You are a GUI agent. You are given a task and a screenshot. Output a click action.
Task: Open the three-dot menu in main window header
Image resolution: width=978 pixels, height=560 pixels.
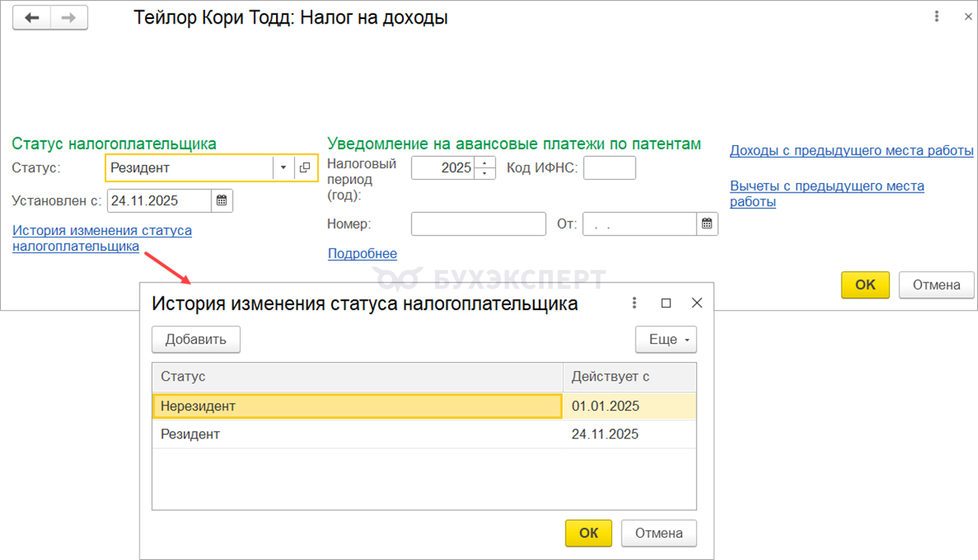click(x=936, y=17)
